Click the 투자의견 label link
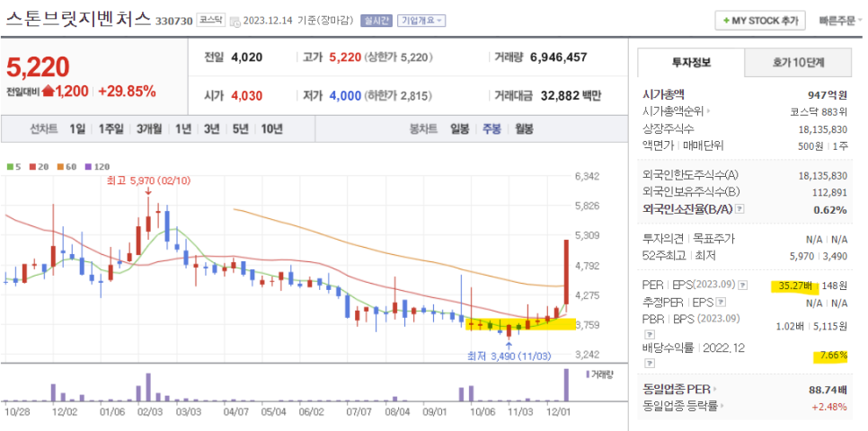868x431 pixels. click(x=664, y=239)
